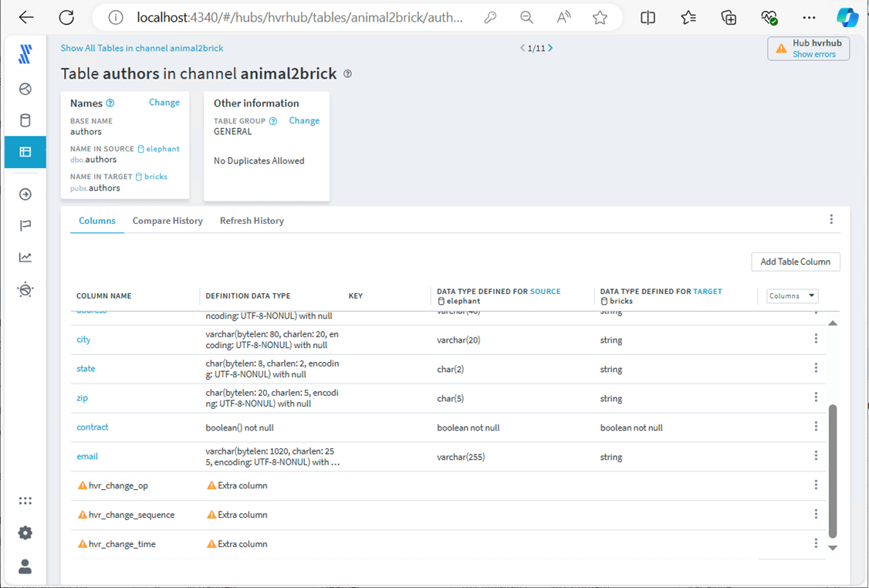
Task: Open the settings gear in sidebar
Action: 25,532
